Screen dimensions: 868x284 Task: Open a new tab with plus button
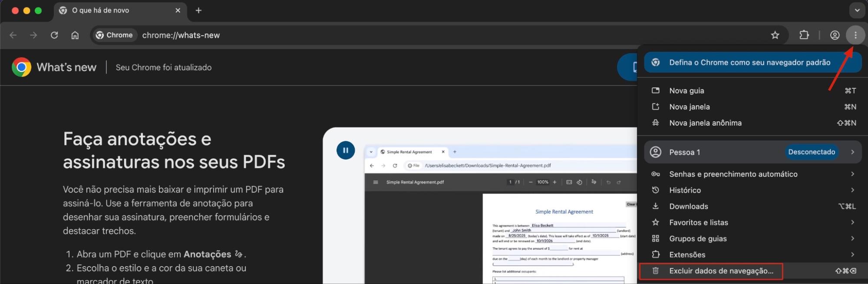click(x=198, y=10)
